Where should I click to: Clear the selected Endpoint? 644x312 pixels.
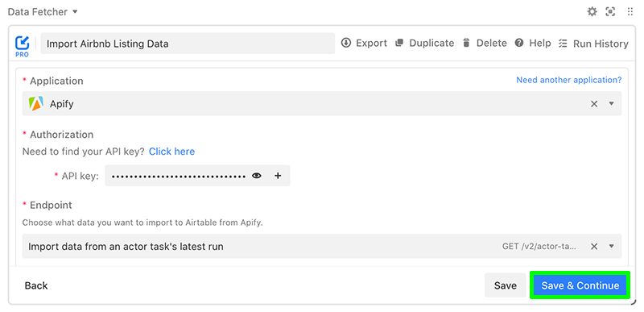point(594,246)
